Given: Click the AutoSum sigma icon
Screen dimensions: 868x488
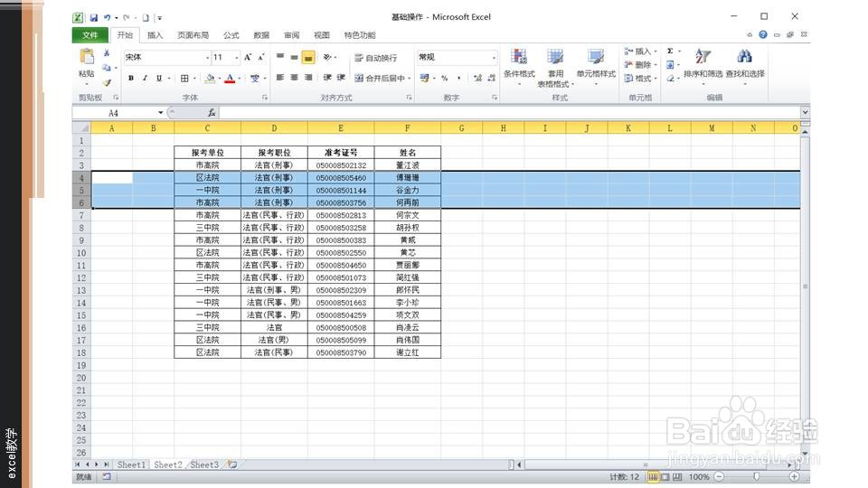Looking at the screenshot, I should (x=670, y=51).
